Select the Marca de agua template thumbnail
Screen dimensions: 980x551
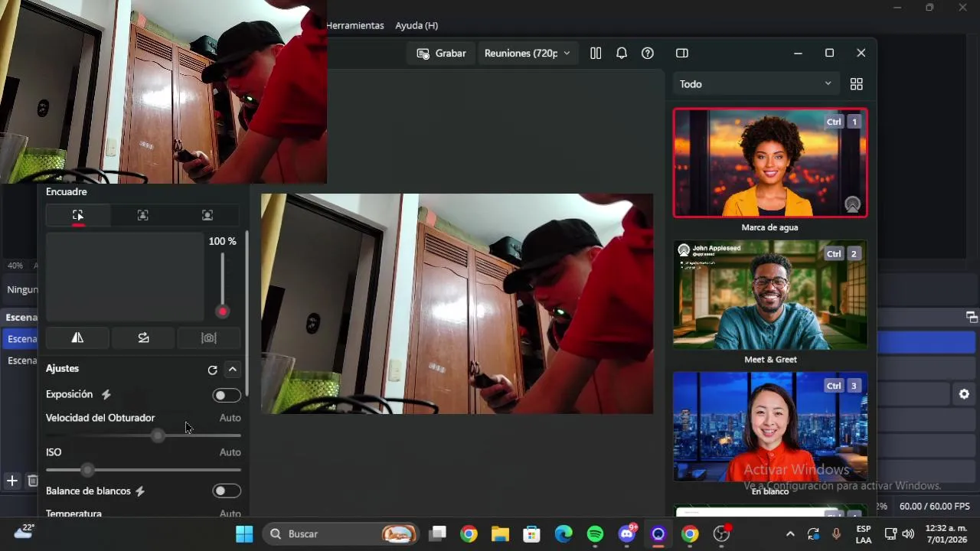coord(770,163)
